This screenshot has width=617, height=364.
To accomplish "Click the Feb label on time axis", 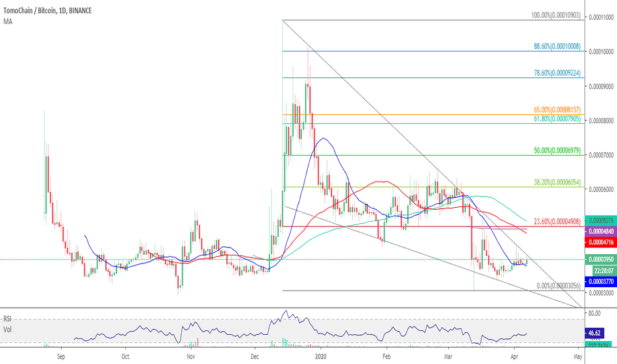I will pyautogui.click(x=387, y=357).
